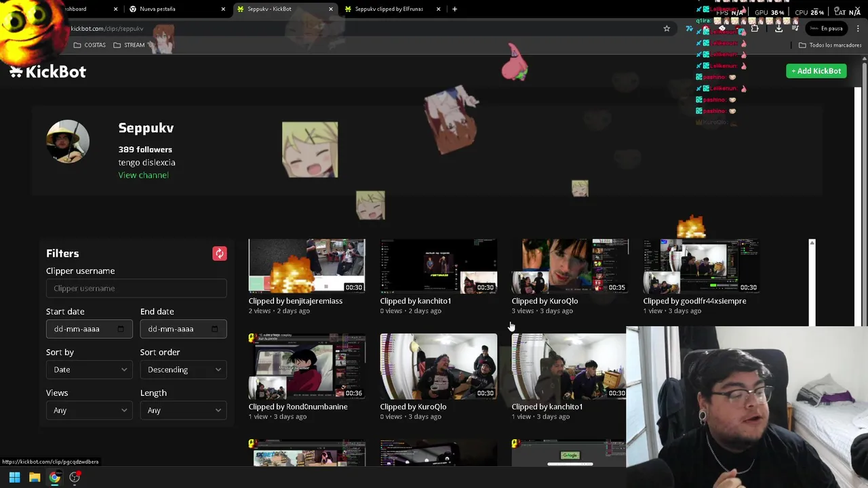Screen dimensions: 868x488
Task: Open top-row clip thumbnail by kanchito1
Action: click(438, 266)
